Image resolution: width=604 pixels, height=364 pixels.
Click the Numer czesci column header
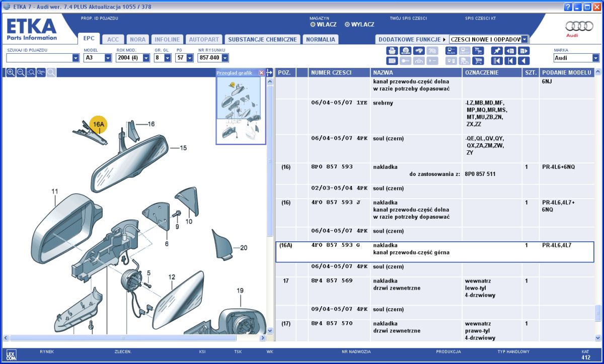tap(339, 72)
